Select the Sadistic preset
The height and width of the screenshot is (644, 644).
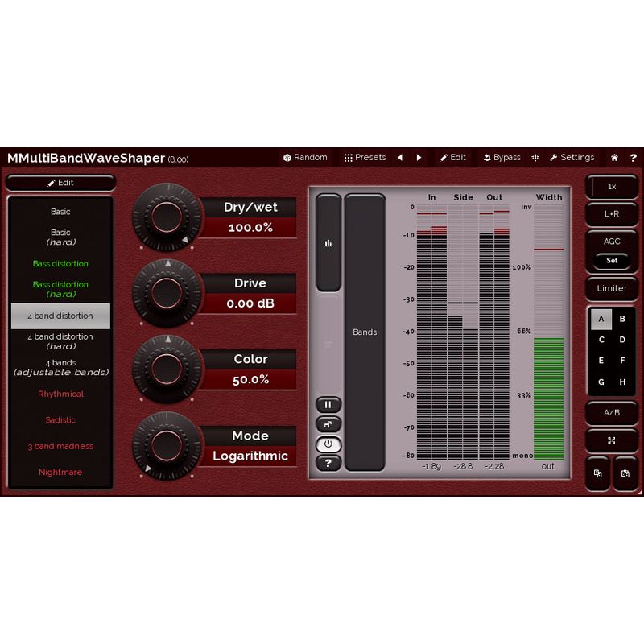(x=60, y=419)
